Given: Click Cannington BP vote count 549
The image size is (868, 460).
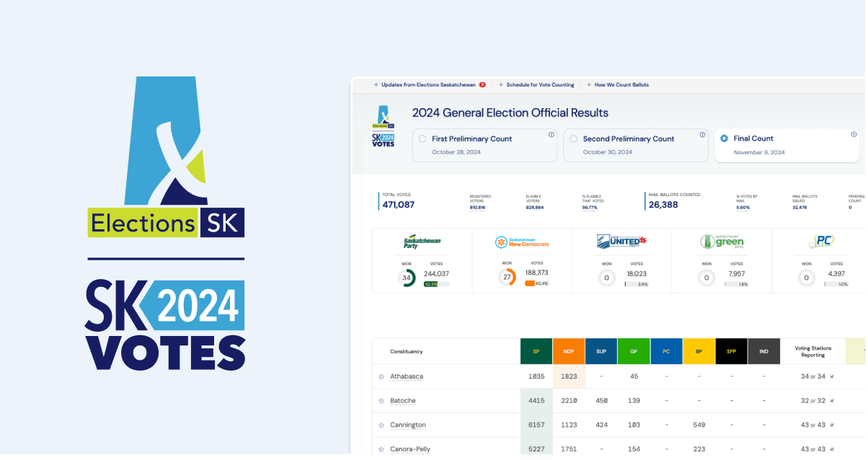Looking at the screenshot, I should 699,425.
